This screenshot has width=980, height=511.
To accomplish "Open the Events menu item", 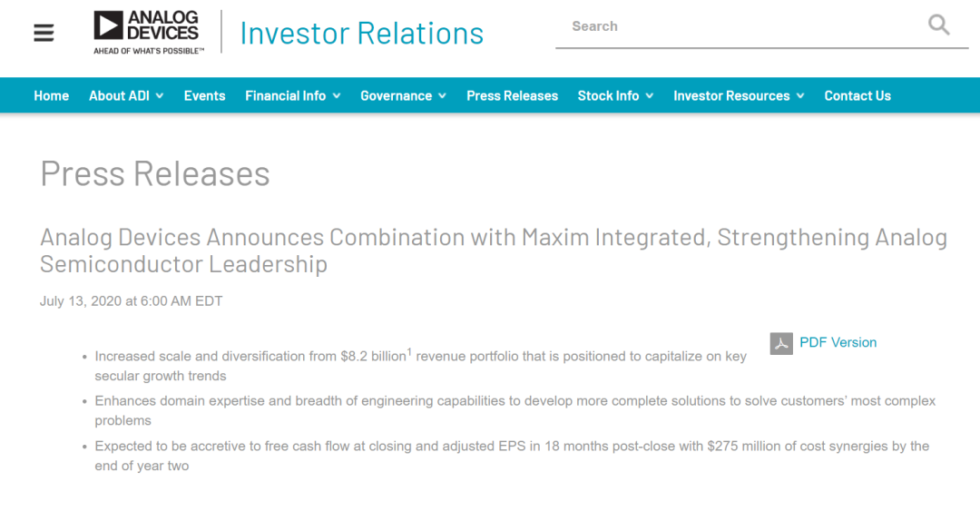I will (x=204, y=95).
